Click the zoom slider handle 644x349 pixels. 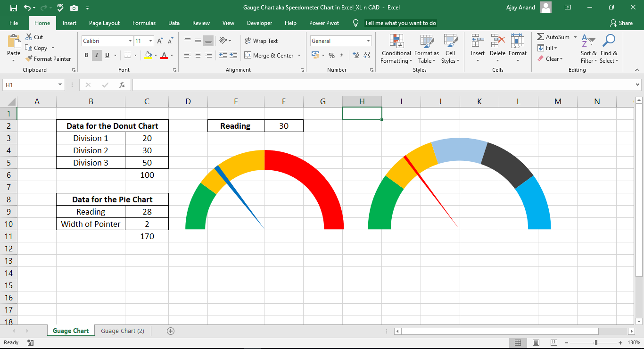[596, 343]
